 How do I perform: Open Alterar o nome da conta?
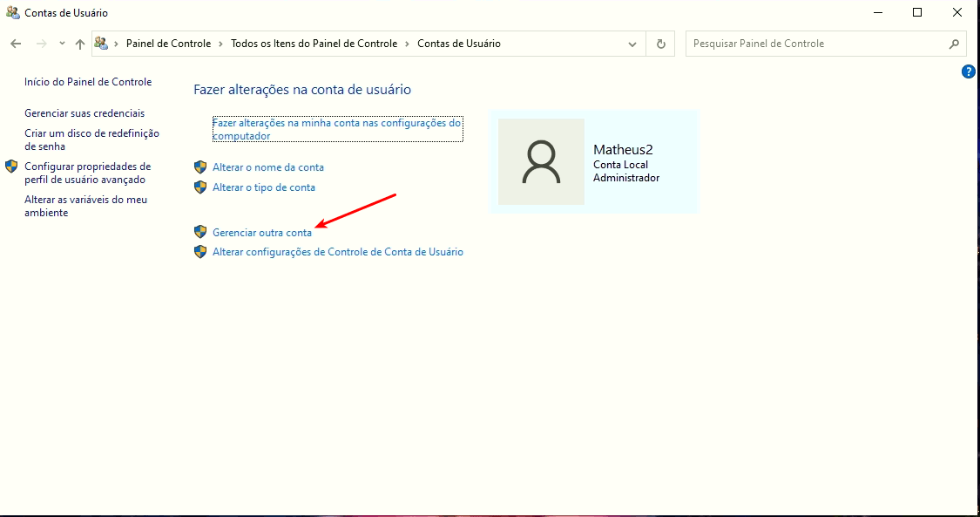pyautogui.click(x=268, y=167)
